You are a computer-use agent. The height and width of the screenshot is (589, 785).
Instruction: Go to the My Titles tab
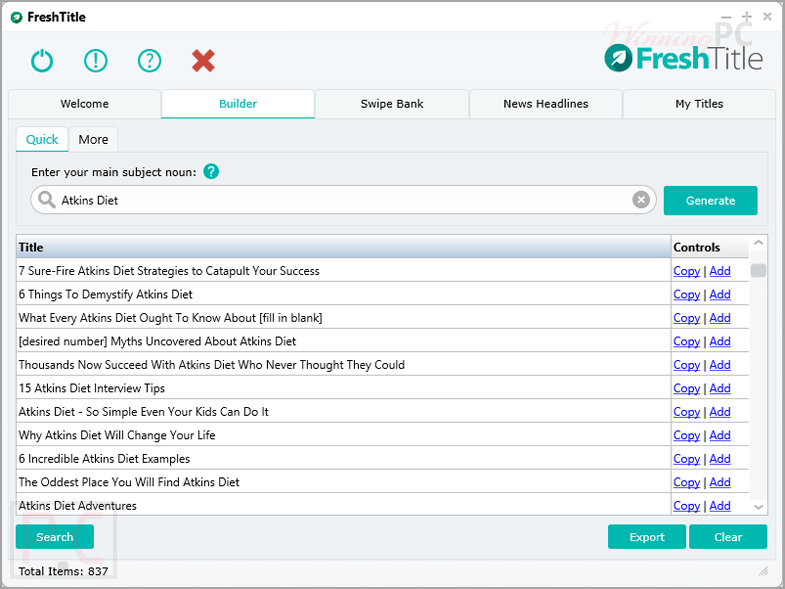click(x=699, y=104)
